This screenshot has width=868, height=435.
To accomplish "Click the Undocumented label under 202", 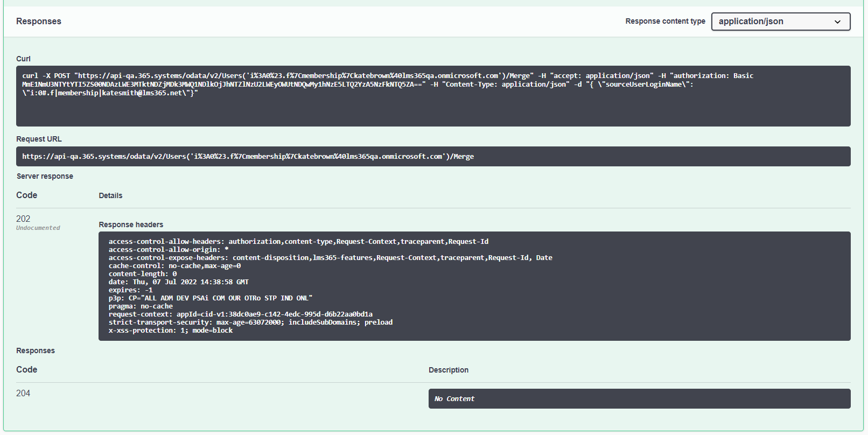I will pyautogui.click(x=38, y=228).
